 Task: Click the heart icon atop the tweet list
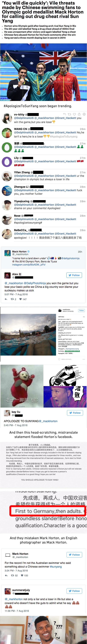74,114
